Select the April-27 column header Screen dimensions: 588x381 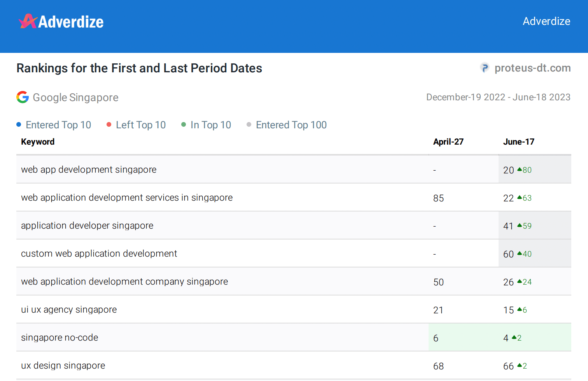point(448,142)
